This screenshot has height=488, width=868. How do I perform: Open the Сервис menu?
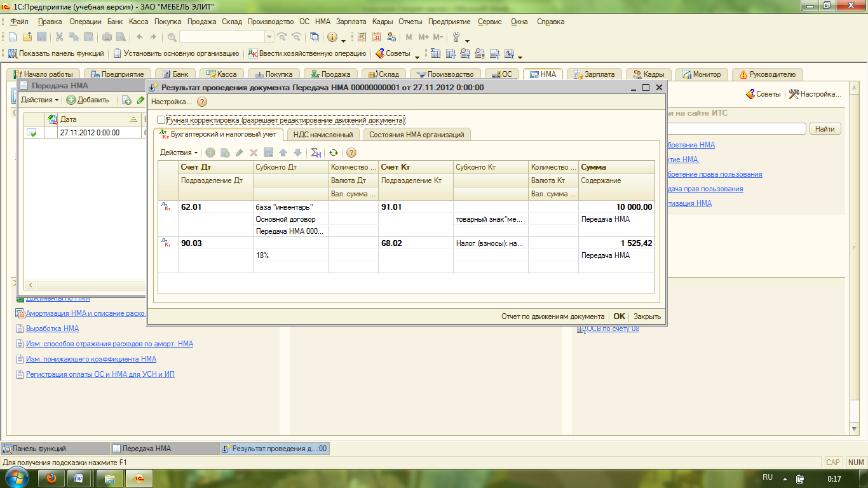(489, 22)
